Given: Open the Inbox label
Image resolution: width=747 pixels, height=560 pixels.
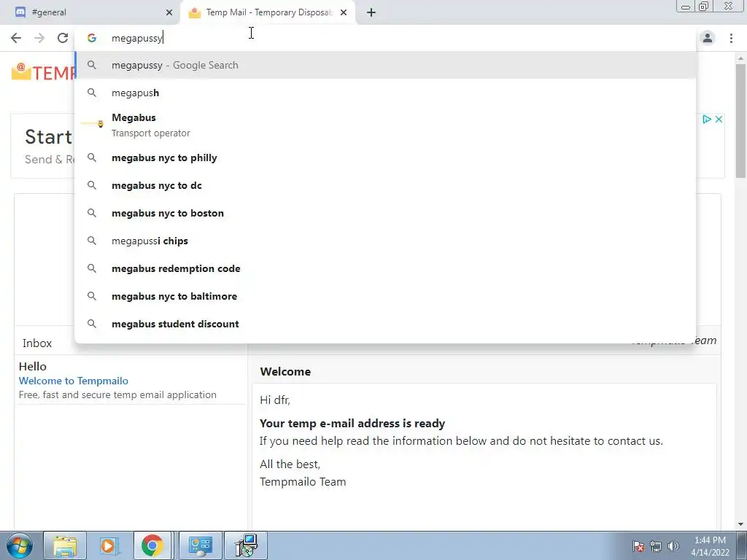Looking at the screenshot, I should (37, 343).
